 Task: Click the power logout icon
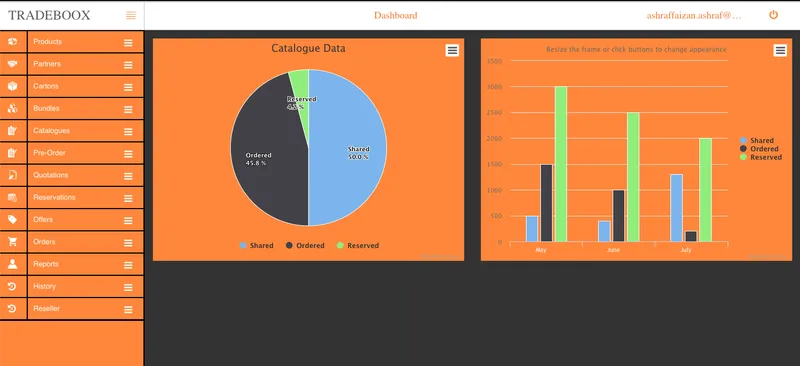coord(773,15)
